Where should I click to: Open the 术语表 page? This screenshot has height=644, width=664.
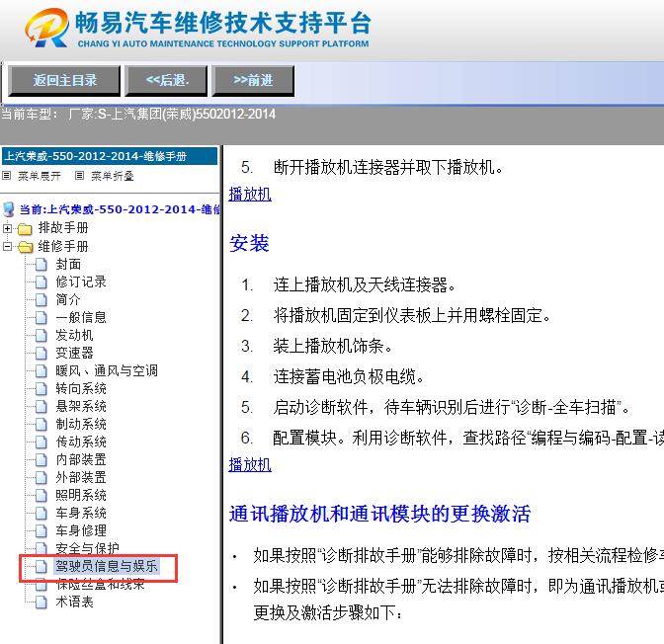click(x=74, y=603)
